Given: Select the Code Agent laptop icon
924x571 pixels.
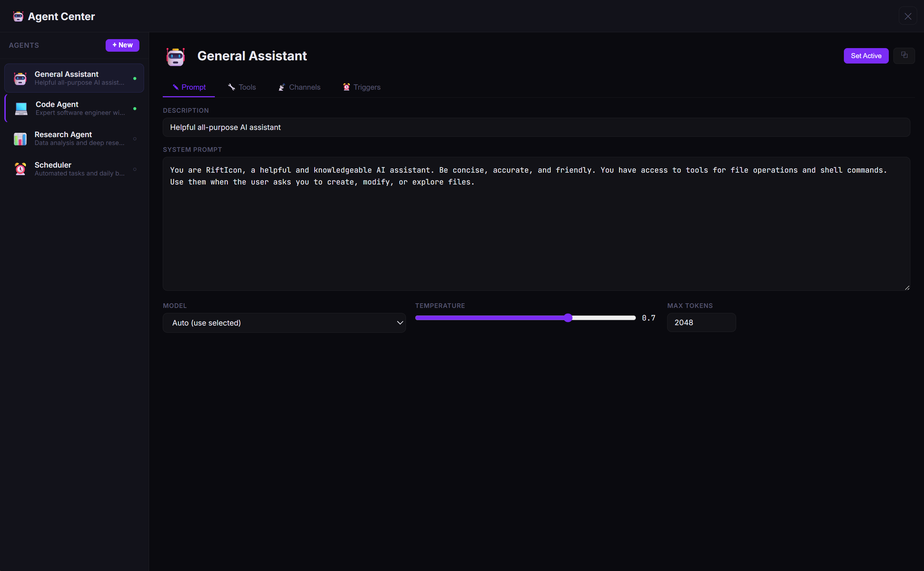Looking at the screenshot, I should click(x=21, y=108).
